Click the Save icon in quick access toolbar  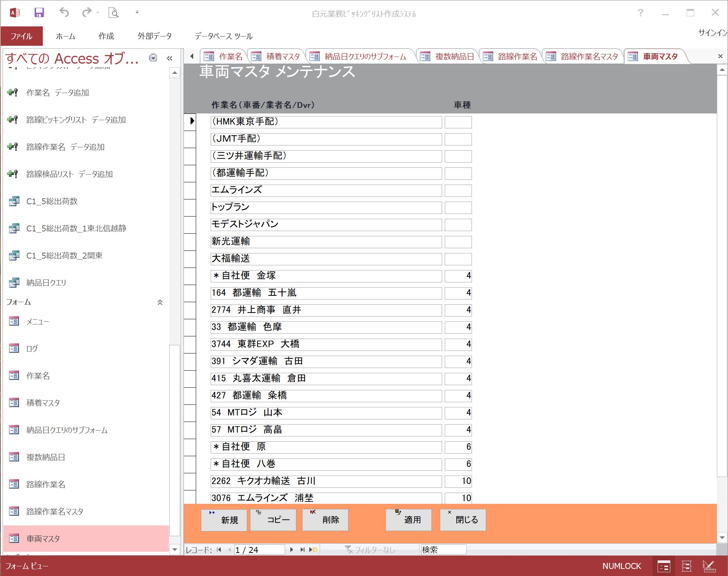[x=39, y=13]
